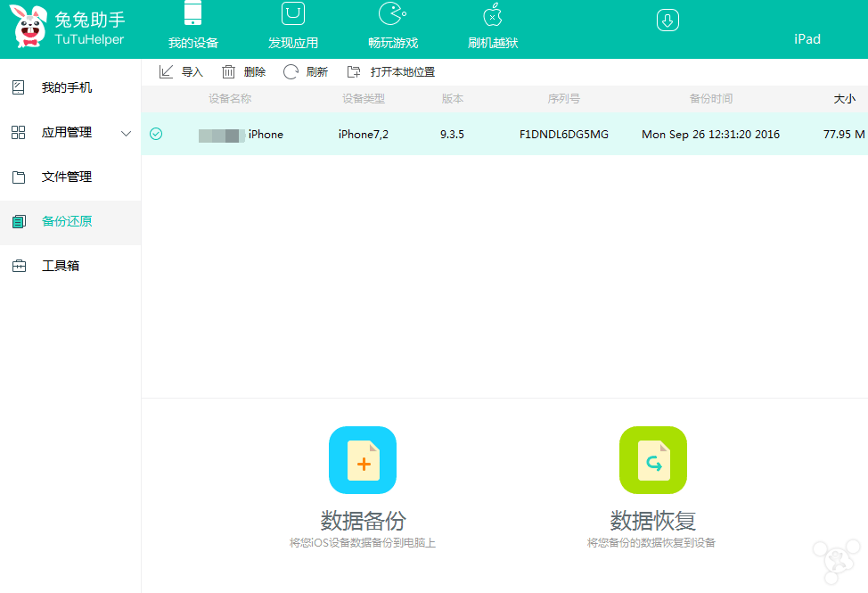
Task: Open the download manager arrow icon
Action: click(x=667, y=21)
